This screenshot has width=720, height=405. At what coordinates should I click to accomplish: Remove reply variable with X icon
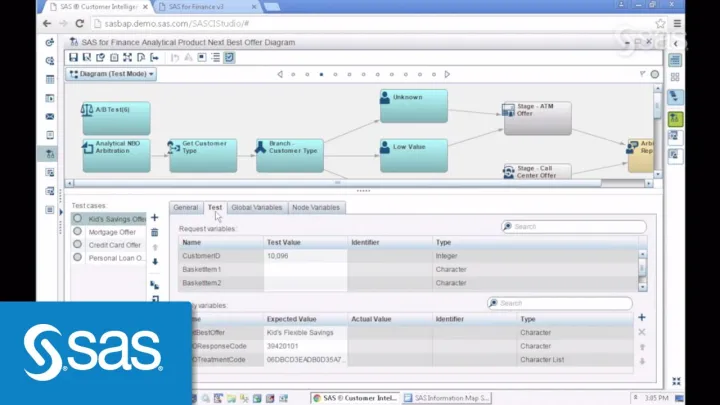[x=641, y=332]
